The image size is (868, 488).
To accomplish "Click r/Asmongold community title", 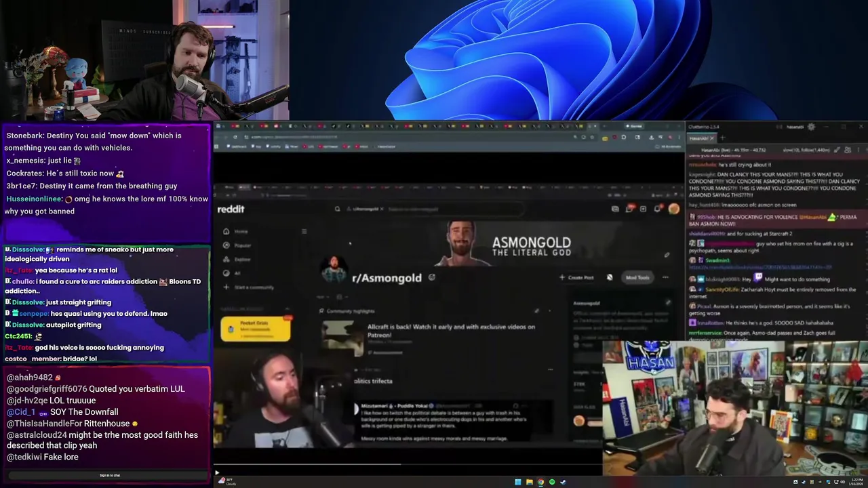I will 387,278.
